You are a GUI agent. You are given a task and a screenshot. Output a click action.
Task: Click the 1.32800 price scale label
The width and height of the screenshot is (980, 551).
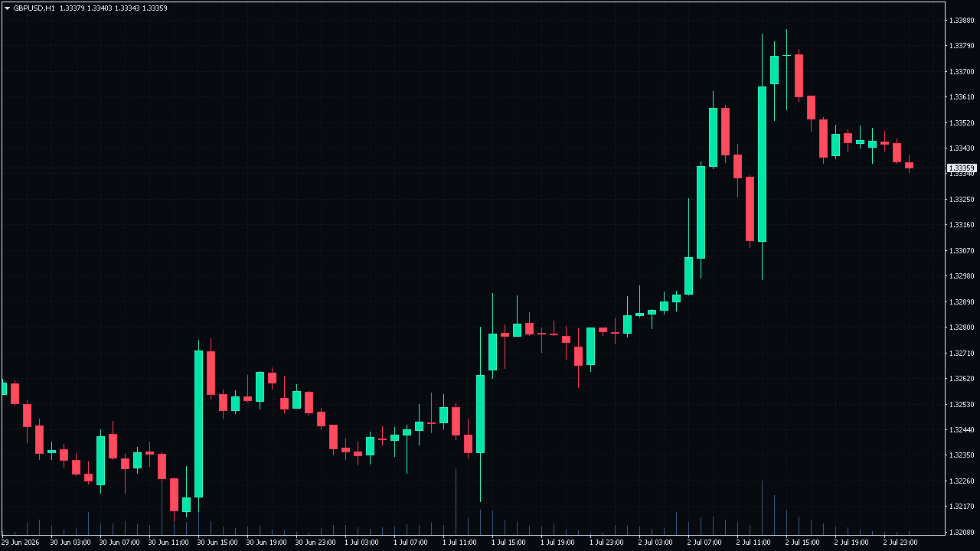pyautogui.click(x=962, y=327)
